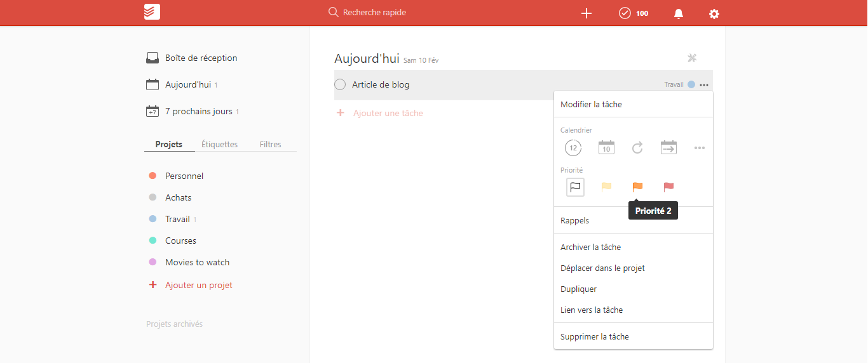Image resolution: width=868 pixels, height=363 pixels.
Task: Click Ajouter un projet link
Action: coord(198,286)
